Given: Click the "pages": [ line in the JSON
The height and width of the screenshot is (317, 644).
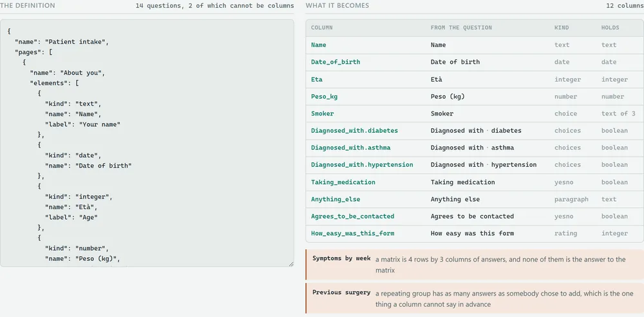Looking at the screenshot, I should pyautogui.click(x=33, y=52).
